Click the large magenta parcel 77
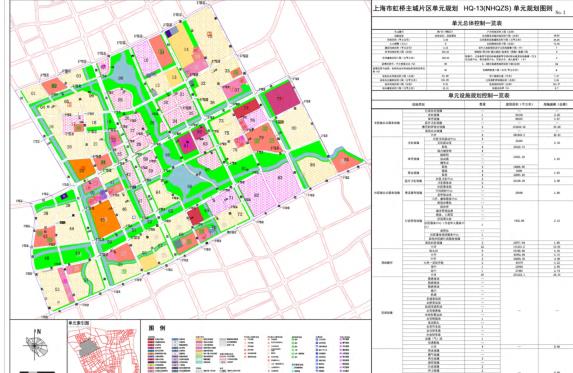Image resolution: width=573 pixels, height=373 pixels. point(282,98)
